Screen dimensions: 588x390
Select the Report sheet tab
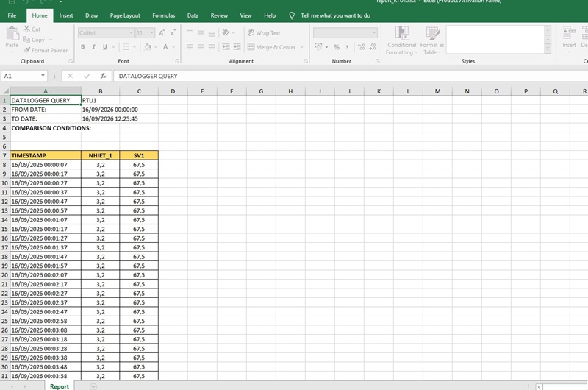60,386
